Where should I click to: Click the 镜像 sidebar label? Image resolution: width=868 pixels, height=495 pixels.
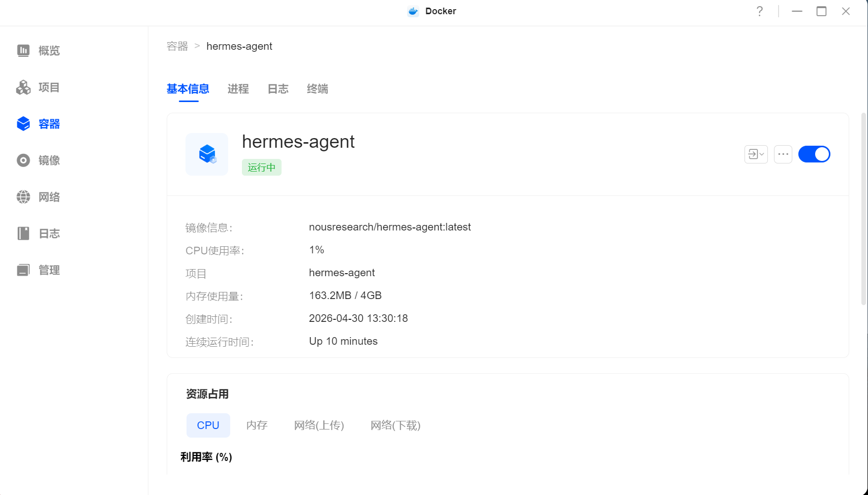coord(49,160)
